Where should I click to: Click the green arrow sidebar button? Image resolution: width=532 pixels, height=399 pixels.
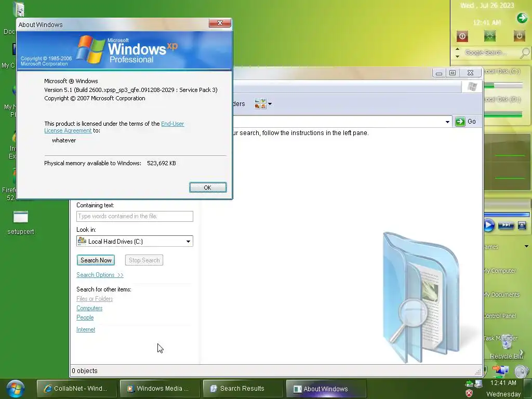(x=522, y=18)
